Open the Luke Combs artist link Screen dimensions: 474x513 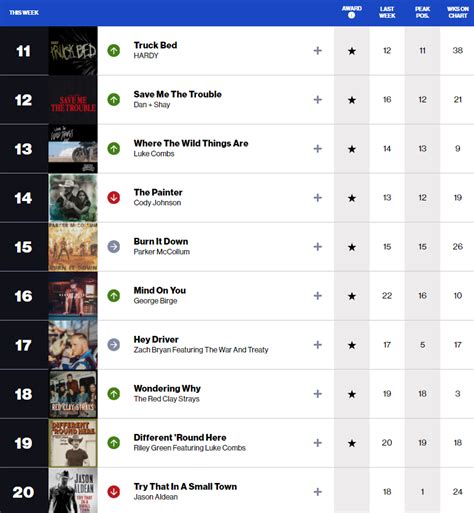coord(154,154)
